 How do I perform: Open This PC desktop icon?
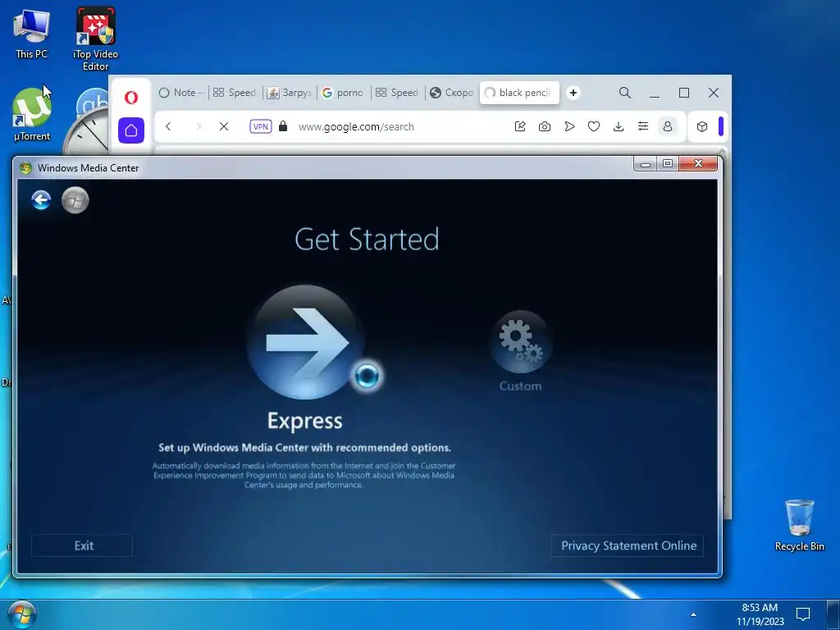point(31,34)
